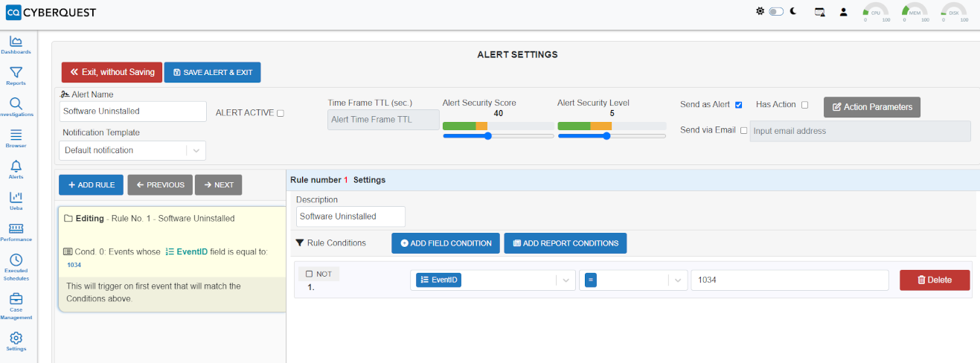Open the Reports funnel icon
This screenshot has width=980, height=363.
pyautogui.click(x=16, y=72)
